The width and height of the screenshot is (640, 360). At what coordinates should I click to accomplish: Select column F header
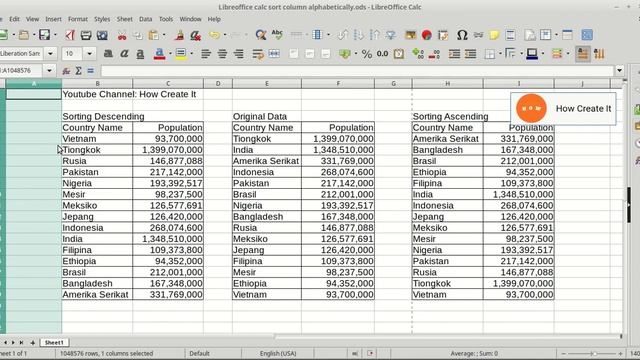pos(338,84)
